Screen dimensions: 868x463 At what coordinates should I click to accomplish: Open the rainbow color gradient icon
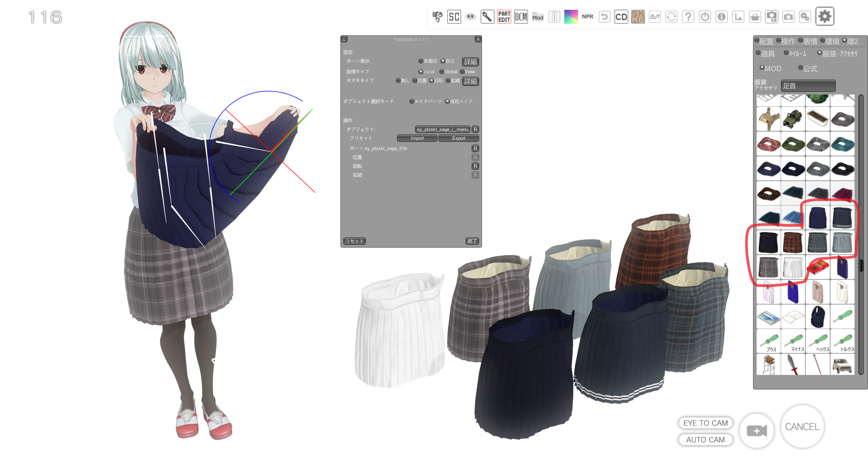pos(571,17)
